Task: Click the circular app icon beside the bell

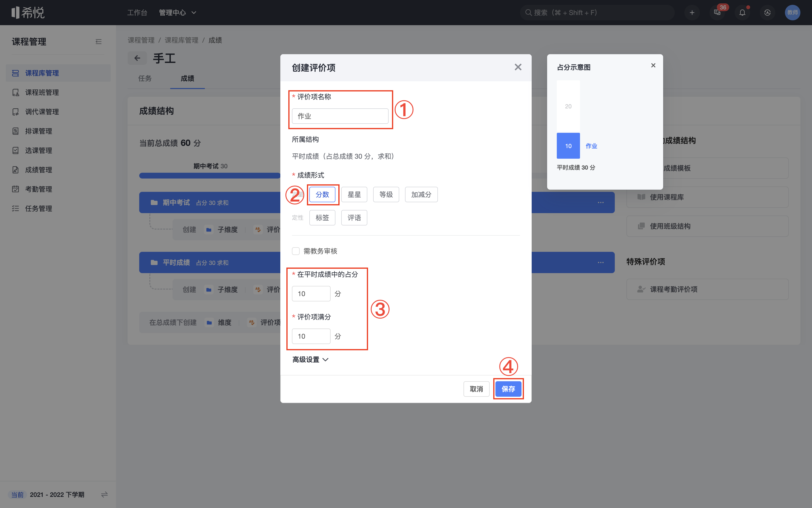Action: point(767,12)
